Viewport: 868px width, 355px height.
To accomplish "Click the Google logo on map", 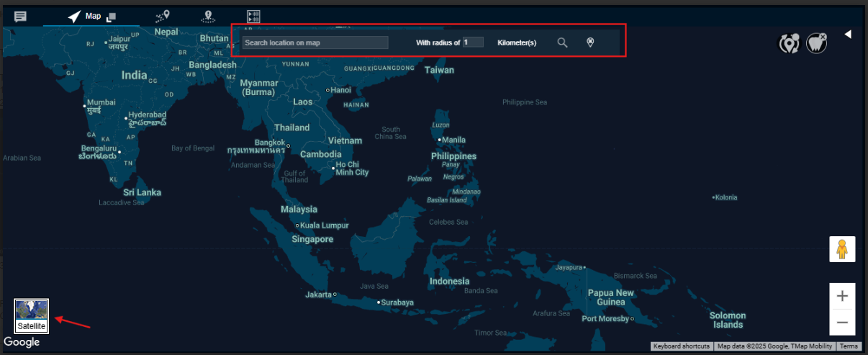I will pos(22,342).
